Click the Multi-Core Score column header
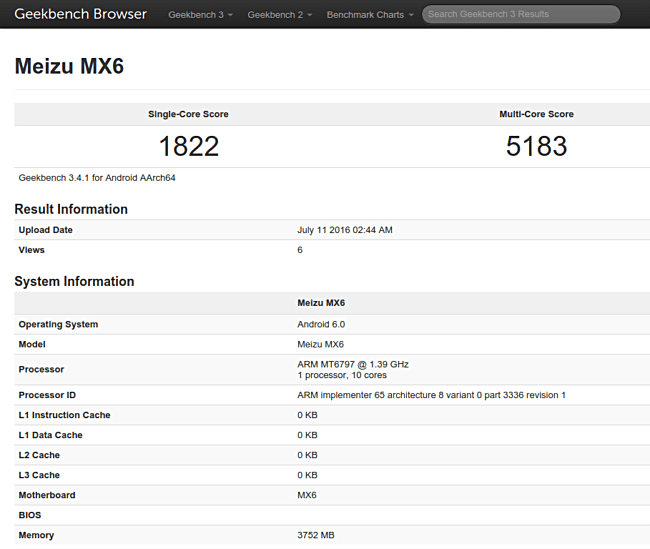The height and width of the screenshot is (549, 650). pyautogui.click(x=536, y=114)
